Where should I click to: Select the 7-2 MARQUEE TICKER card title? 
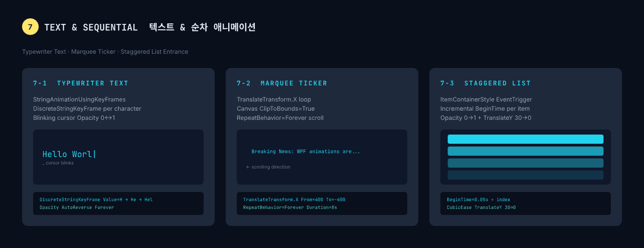(x=282, y=84)
